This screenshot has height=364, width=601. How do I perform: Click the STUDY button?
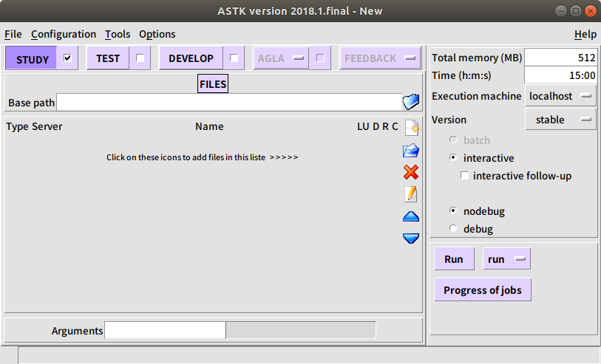pyautogui.click(x=32, y=58)
